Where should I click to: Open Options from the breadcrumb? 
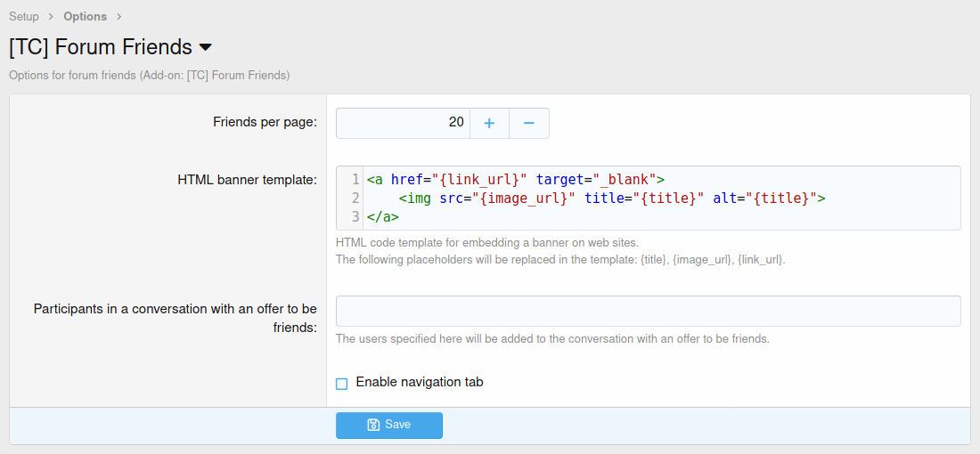pos(85,16)
